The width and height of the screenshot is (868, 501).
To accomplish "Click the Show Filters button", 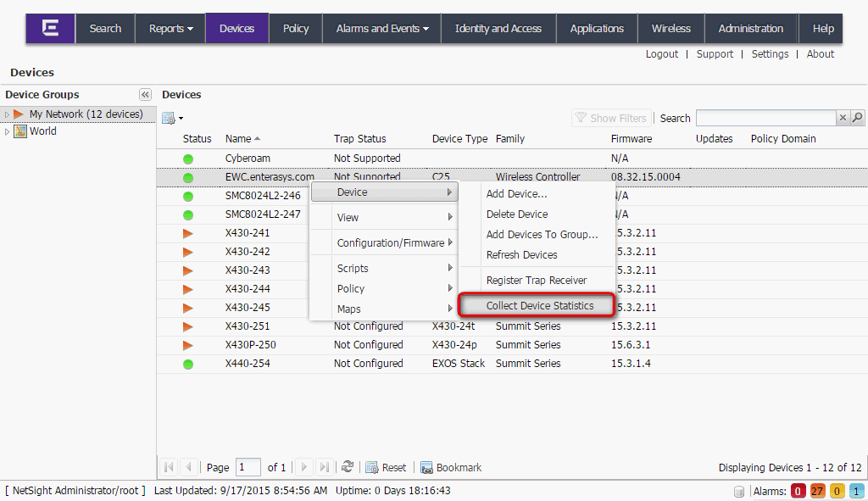I will pos(611,118).
